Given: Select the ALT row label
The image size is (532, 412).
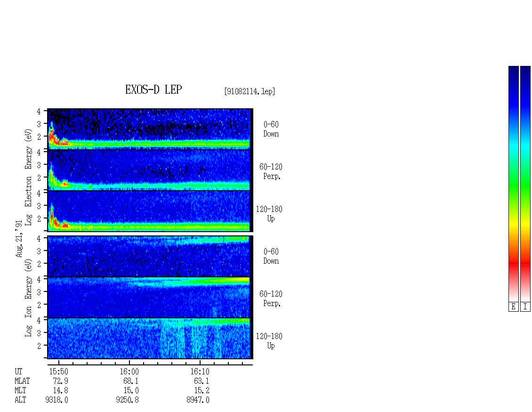Looking at the screenshot, I should coord(20,400).
